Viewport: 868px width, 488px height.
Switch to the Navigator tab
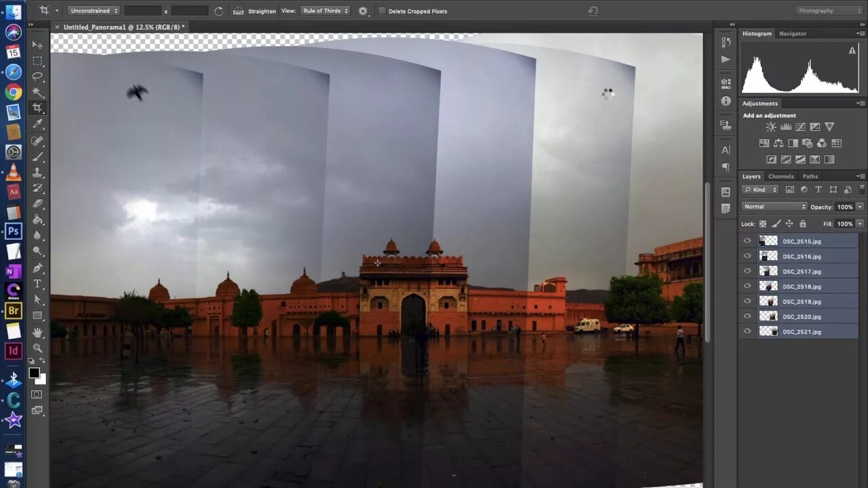pyautogui.click(x=792, y=33)
